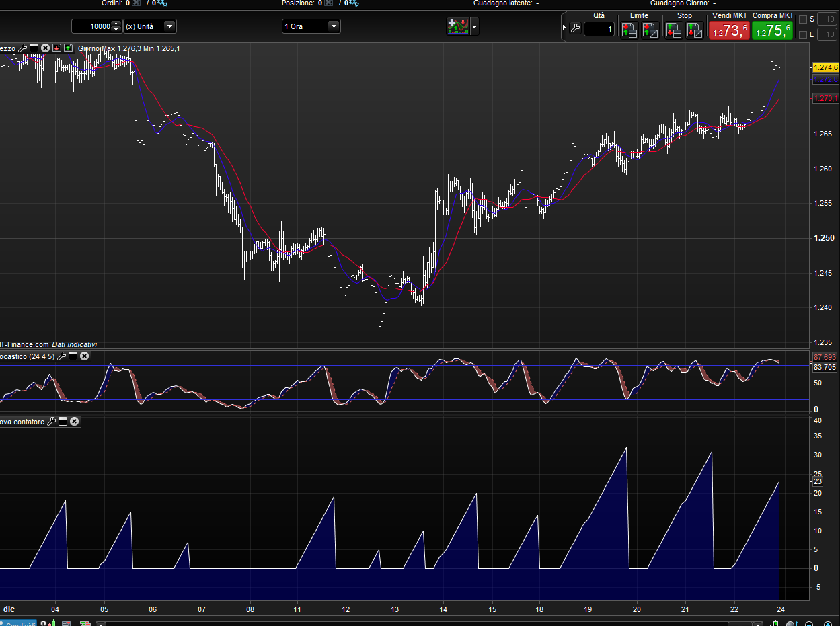
Task: Open the 1 Ora timeframe dropdown
Action: click(x=334, y=26)
